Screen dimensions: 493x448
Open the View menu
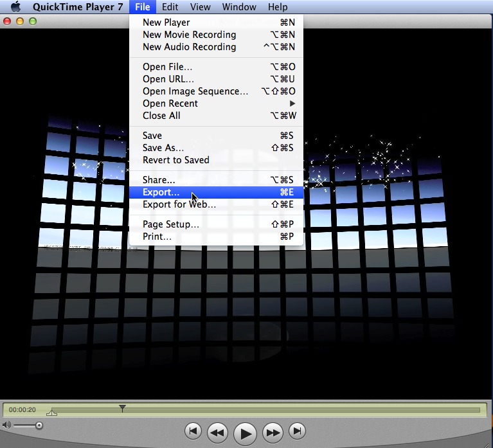201,6
